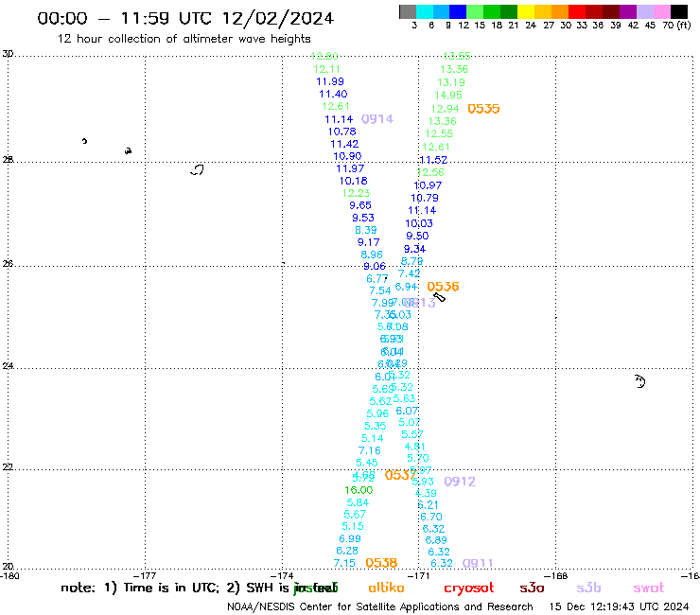Viewport: 700px width, 615px height.
Task: Click the 10.18 wave height value
Action: (353, 181)
